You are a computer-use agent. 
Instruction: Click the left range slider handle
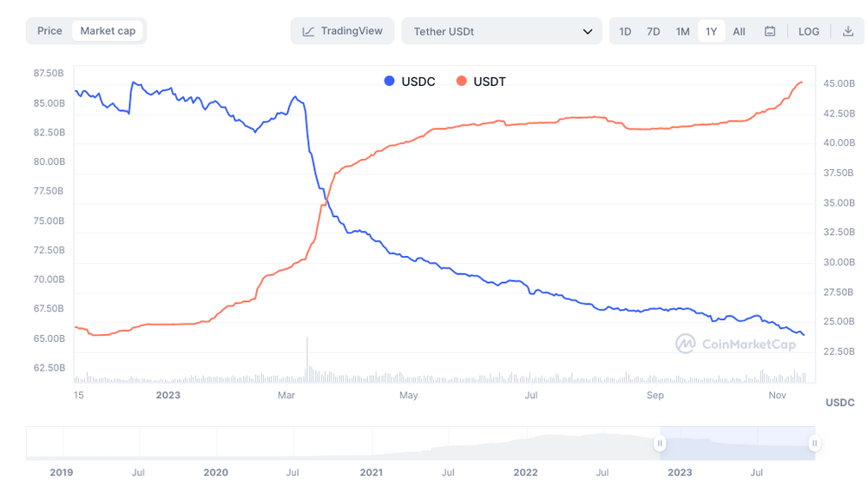click(x=660, y=443)
